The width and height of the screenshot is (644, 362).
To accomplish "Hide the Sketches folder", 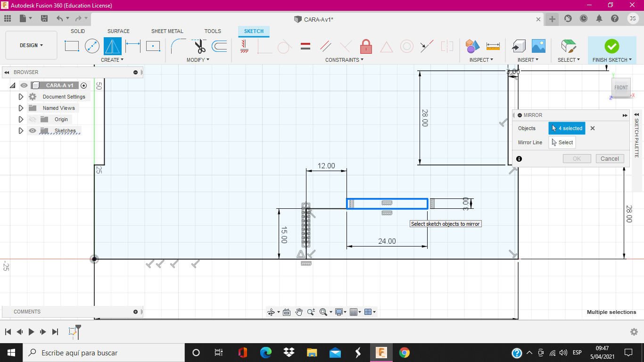I will tap(33, 131).
